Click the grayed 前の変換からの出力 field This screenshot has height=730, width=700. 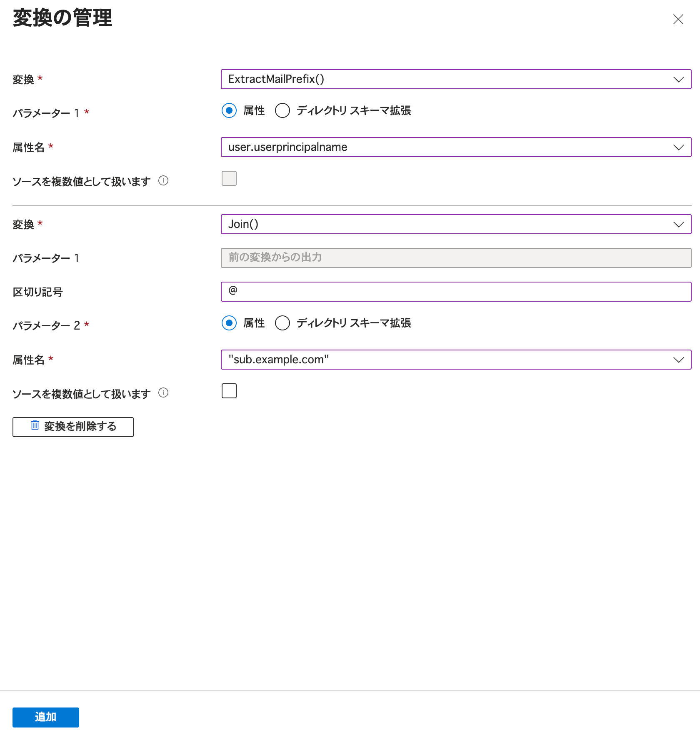tap(456, 257)
